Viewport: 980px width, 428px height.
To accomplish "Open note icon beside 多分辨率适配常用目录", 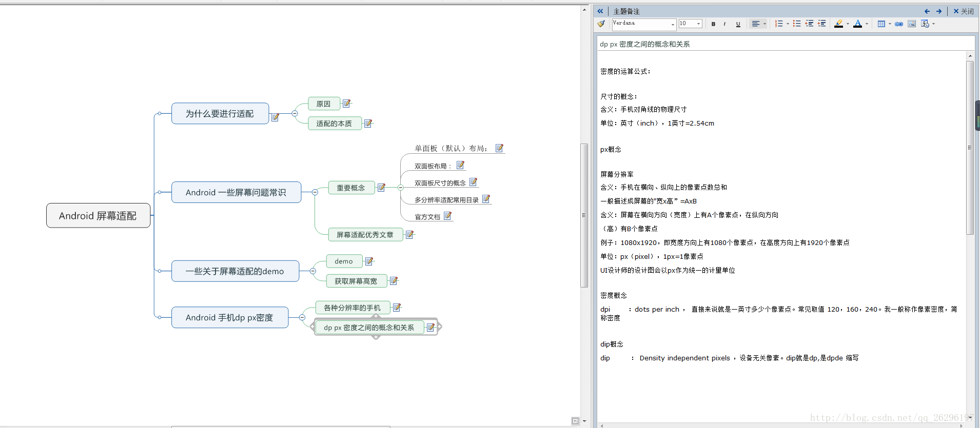I will pyautogui.click(x=486, y=199).
